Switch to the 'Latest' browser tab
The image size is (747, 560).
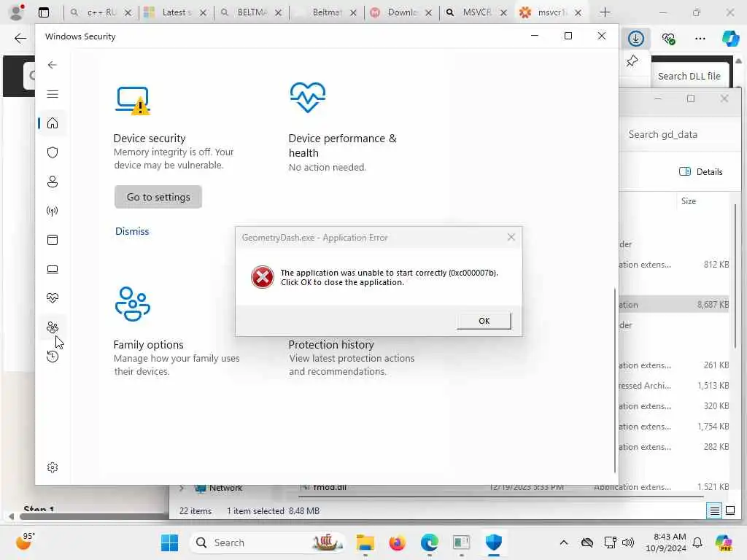[x=174, y=12]
